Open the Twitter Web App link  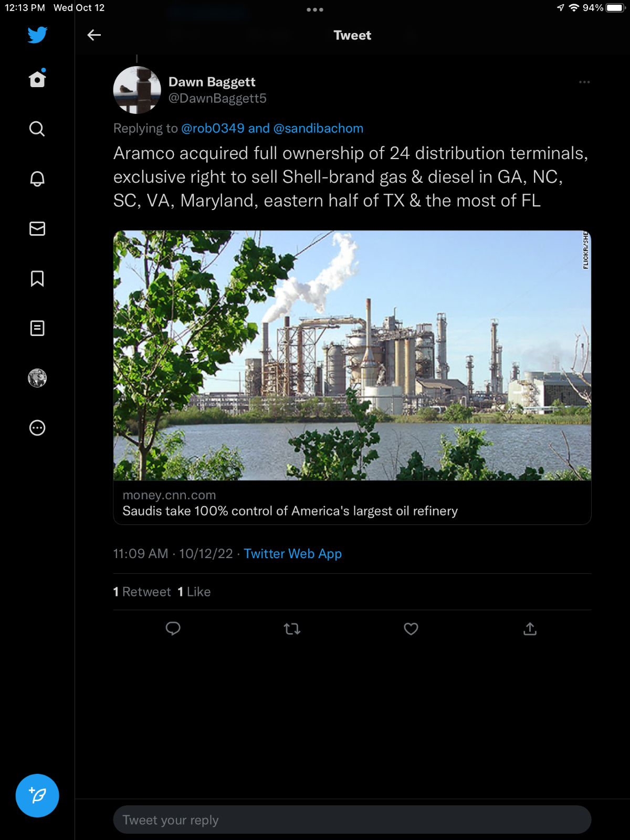pyautogui.click(x=292, y=554)
